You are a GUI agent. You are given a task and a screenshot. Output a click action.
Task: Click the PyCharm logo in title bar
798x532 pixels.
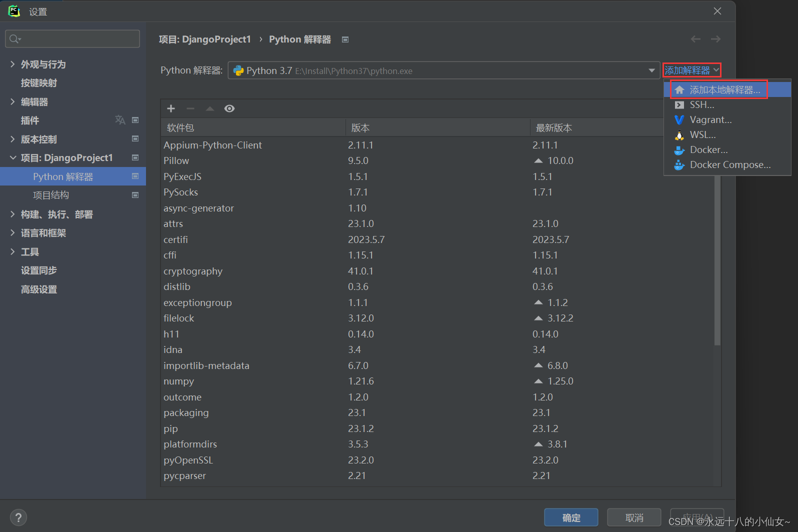point(14,11)
